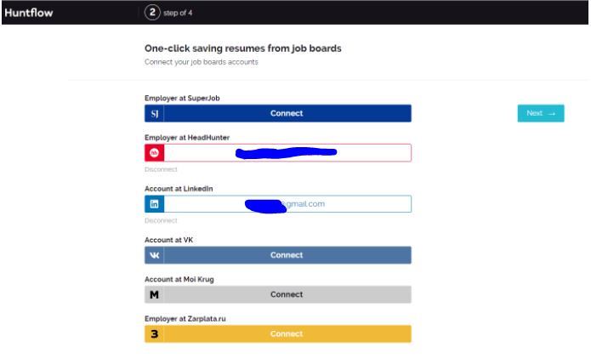The width and height of the screenshot is (591, 364).
Task: Open the Huntflow logo home link
Action: (29, 13)
